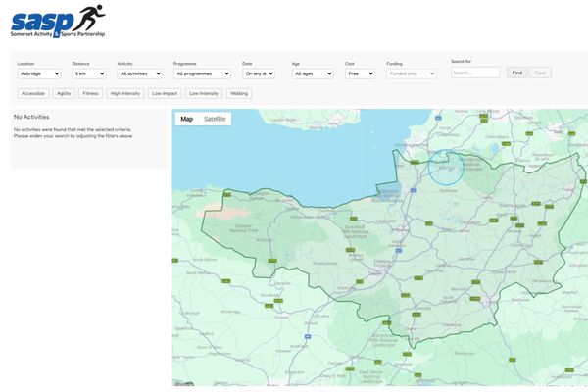Open the Date dropdown

[x=259, y=73]
